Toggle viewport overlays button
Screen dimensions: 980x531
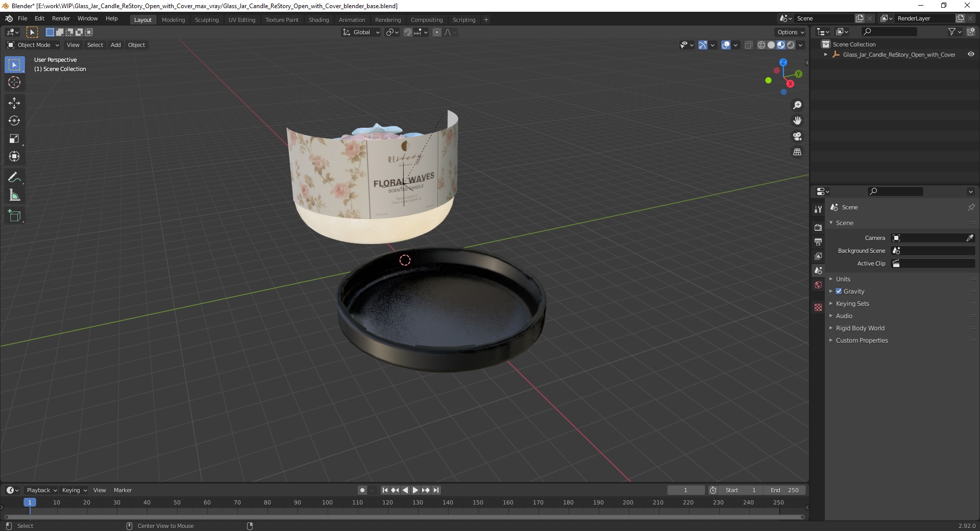[x=726, y=45]
